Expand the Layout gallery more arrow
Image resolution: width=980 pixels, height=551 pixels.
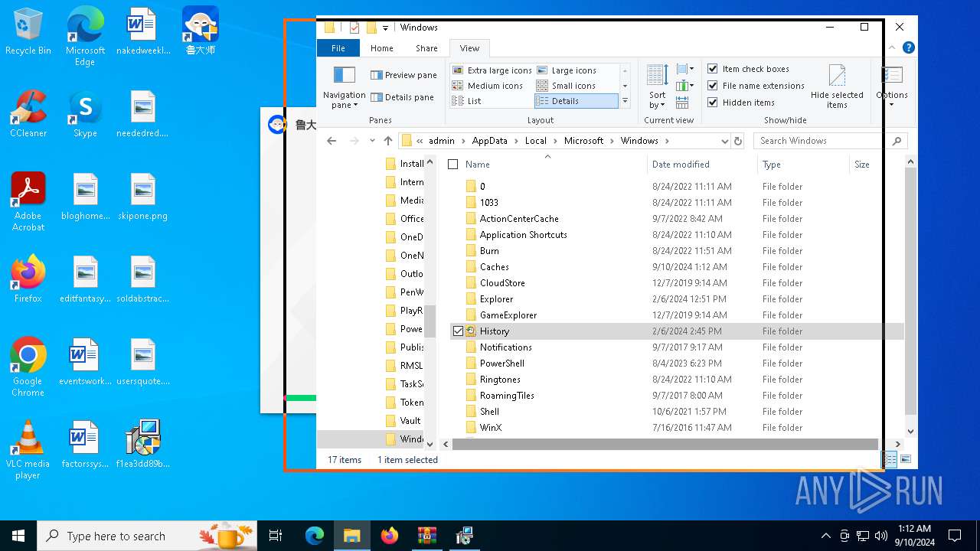625,101
